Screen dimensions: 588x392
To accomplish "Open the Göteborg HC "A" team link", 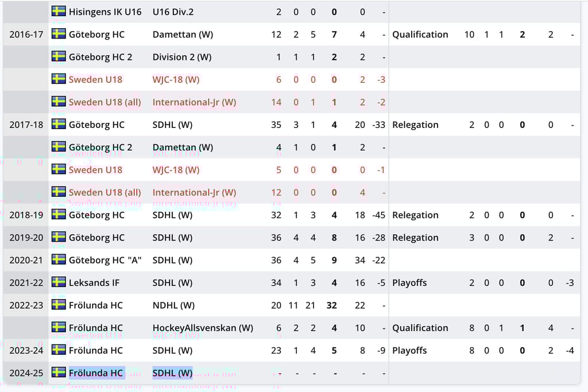I will 105,260.
